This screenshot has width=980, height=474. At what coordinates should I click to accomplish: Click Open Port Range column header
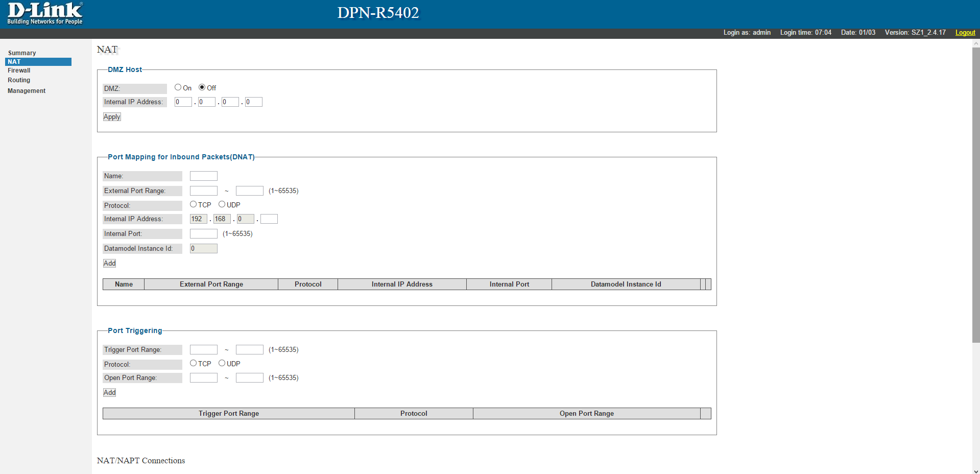point(587,414)
